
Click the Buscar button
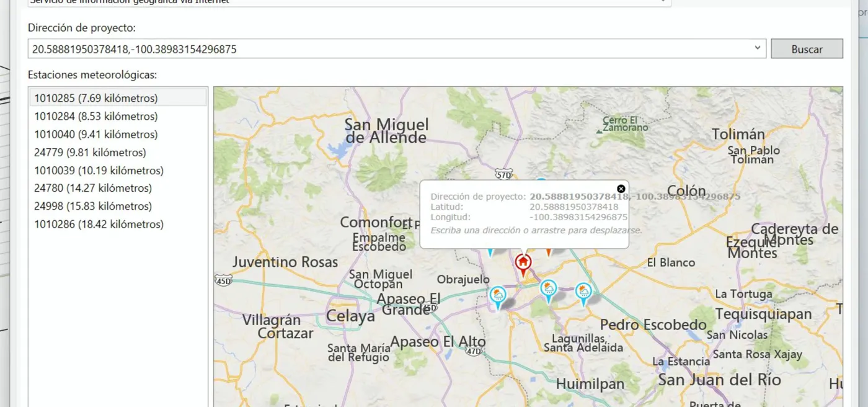click(x=807, y=49)
